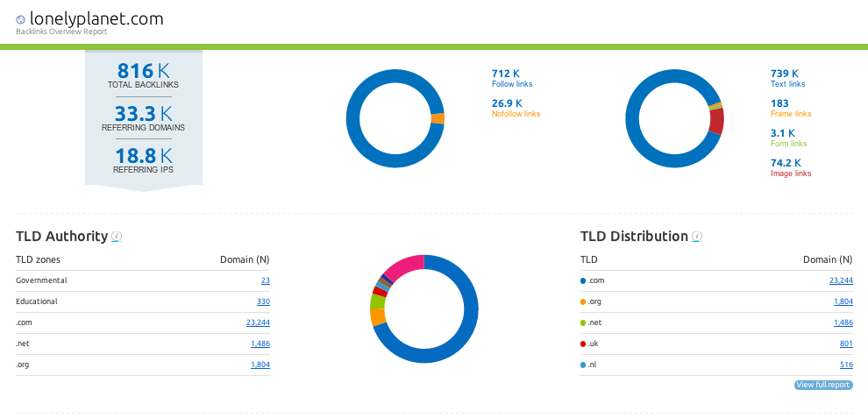
Task: Click the red image links donut segment
Action: point(716,121)
